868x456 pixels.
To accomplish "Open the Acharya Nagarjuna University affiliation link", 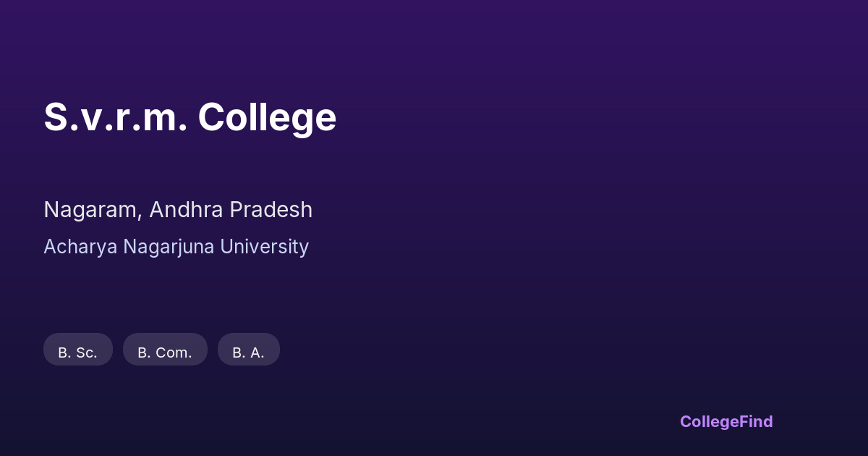I will coord(176,247).
